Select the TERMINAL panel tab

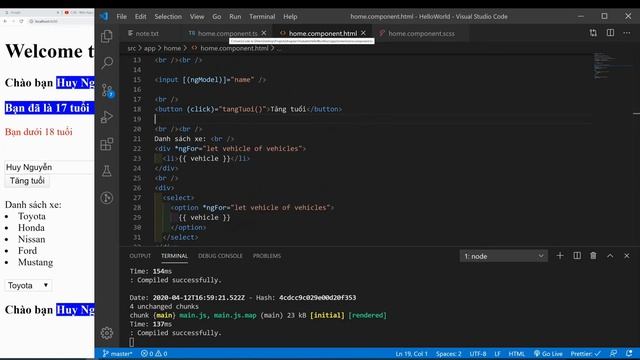coord(174,256)
